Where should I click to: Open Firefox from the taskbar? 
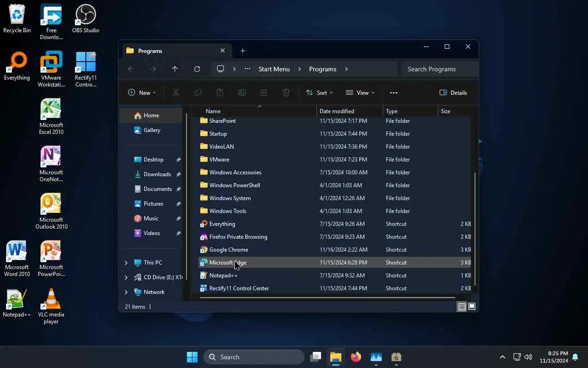[x=356, y=357]
